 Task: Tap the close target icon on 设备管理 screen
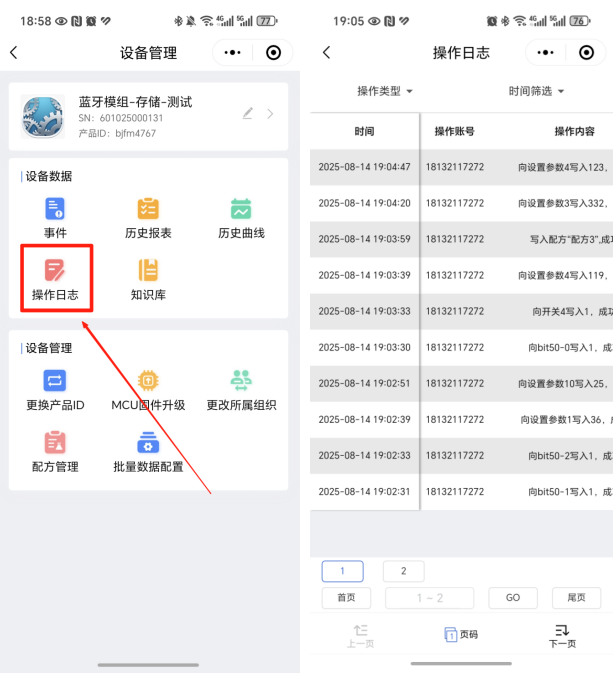(273, 53)
